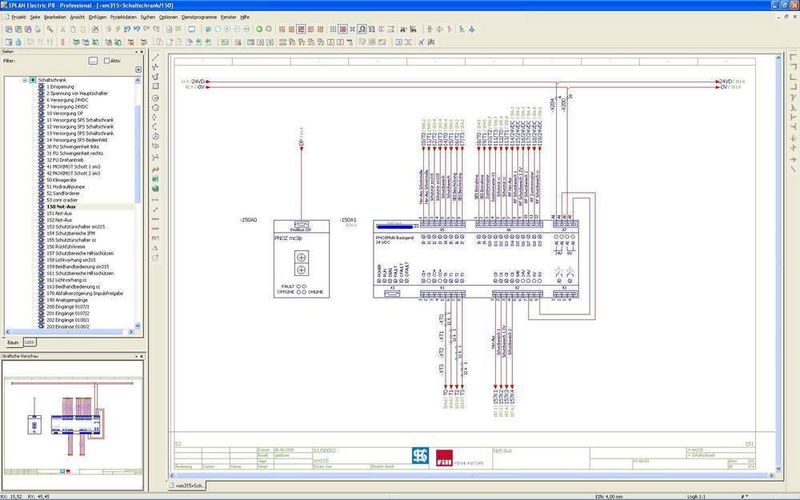This screenshot has width=800, height=500.
Task: Select page 50 Klimageräte in tree
Action: point(61,180)
